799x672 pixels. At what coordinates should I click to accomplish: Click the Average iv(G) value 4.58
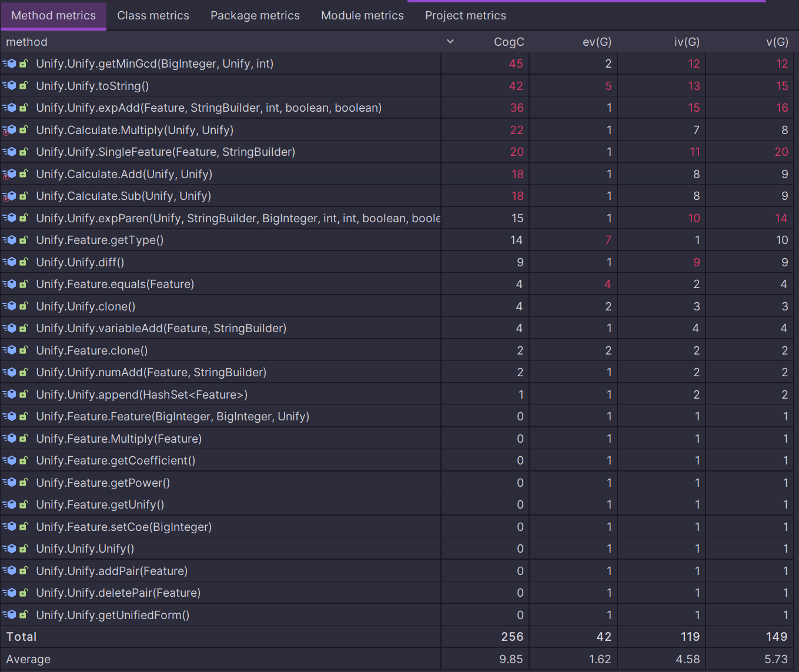click(x=688, y=659)
